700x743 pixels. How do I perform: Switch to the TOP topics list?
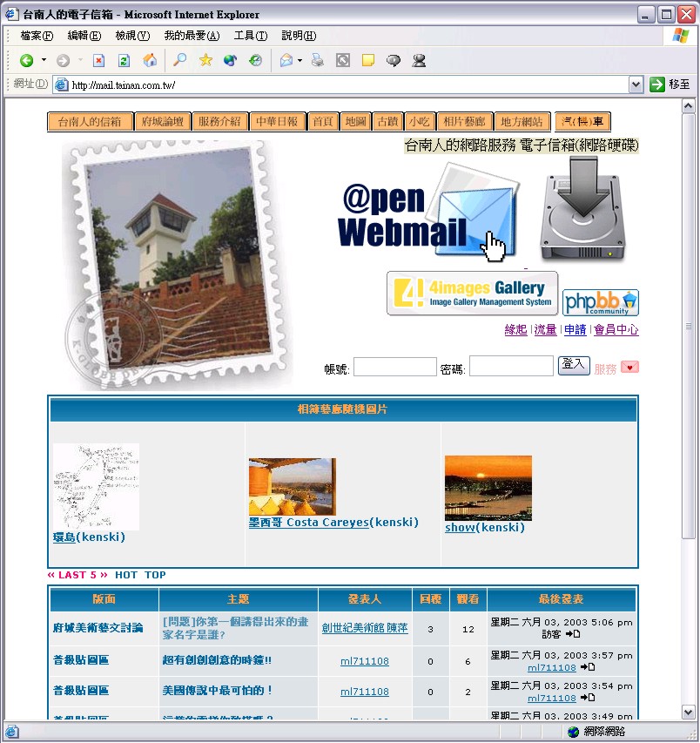click(x=155, y=575)
